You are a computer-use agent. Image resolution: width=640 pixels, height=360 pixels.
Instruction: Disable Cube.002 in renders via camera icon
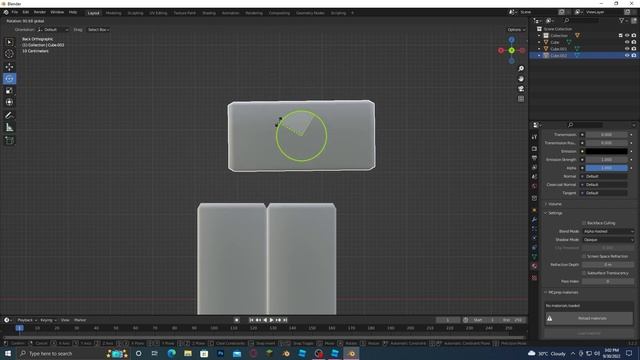point(633,55)
